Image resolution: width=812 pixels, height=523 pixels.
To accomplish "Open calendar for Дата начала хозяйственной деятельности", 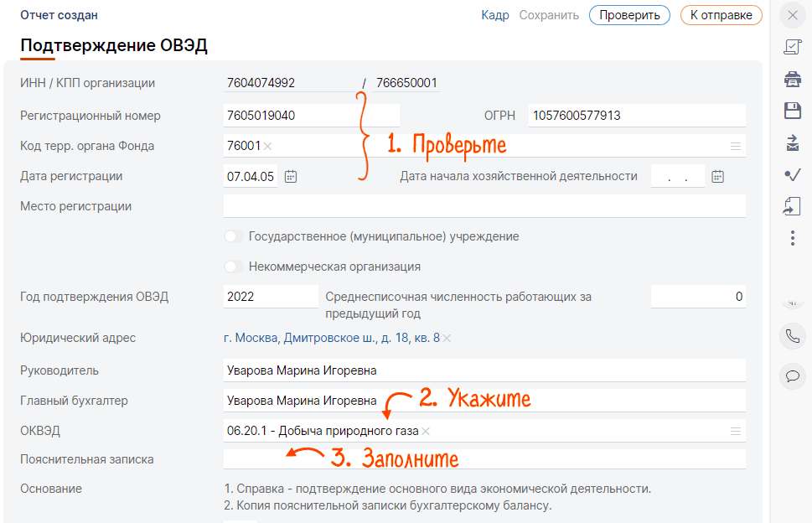I will (717, 176).
